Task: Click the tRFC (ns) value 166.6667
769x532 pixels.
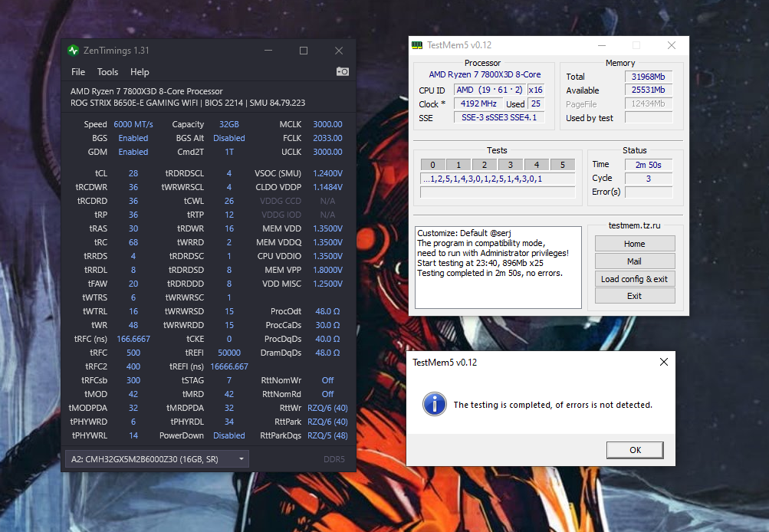Action: 133,339
